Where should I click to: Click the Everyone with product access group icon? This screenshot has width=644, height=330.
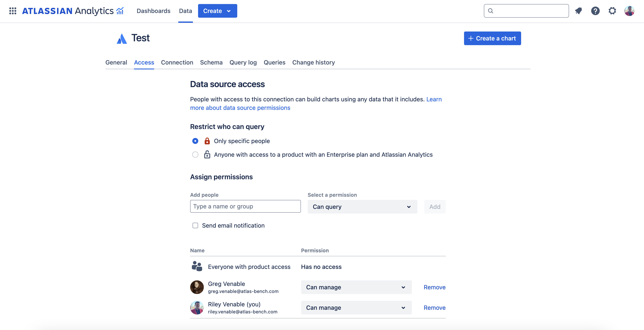tap(197, 267)
